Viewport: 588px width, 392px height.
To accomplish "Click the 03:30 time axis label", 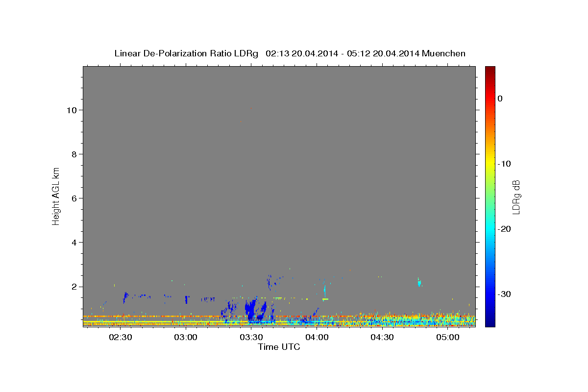I will point(251,338).
